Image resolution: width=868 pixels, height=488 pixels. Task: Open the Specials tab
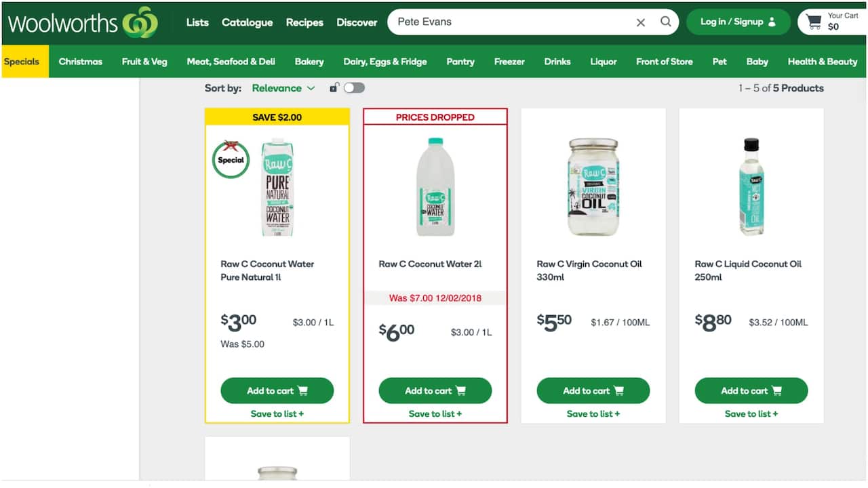pos(22,62)
